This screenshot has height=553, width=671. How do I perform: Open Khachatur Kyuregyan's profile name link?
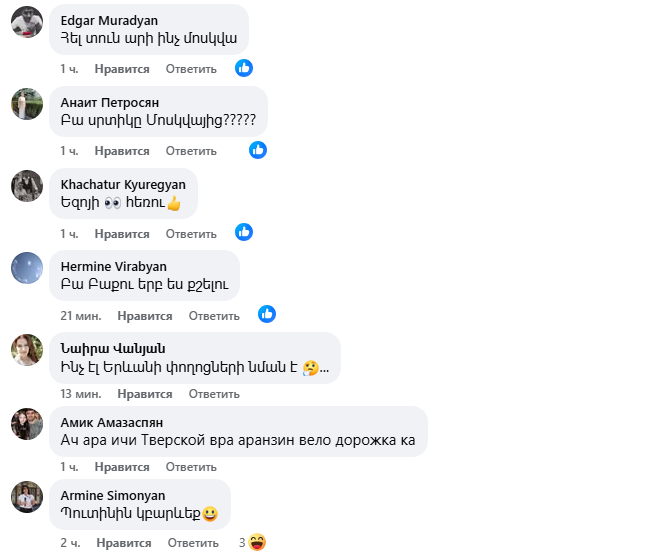[x=123, y=184]
